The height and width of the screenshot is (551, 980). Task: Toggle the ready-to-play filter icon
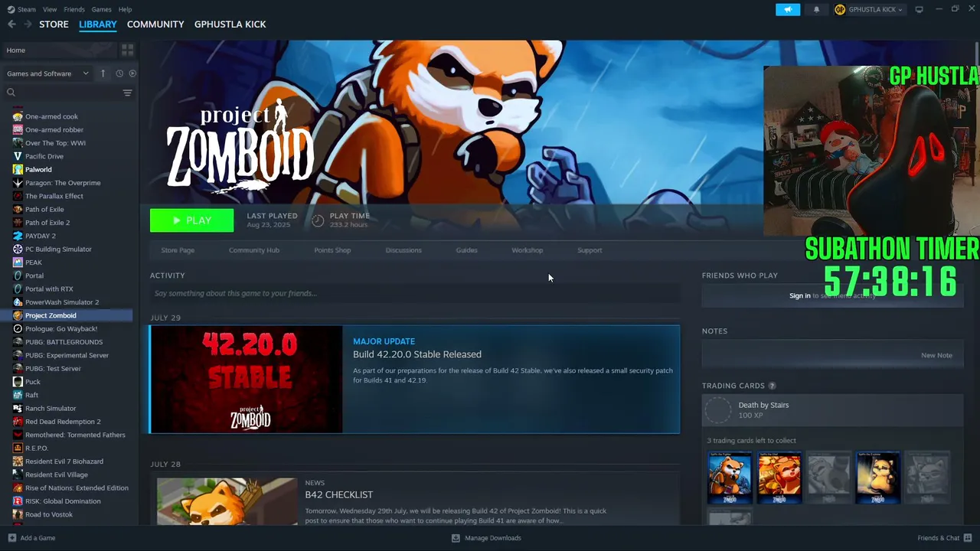tap(132, 73)
